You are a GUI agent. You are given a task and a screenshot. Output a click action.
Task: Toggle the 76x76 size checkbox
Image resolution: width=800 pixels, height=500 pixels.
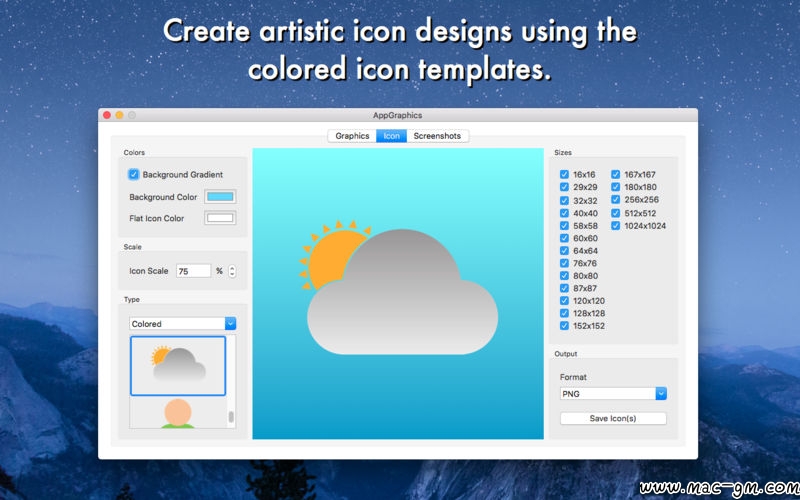564,263
